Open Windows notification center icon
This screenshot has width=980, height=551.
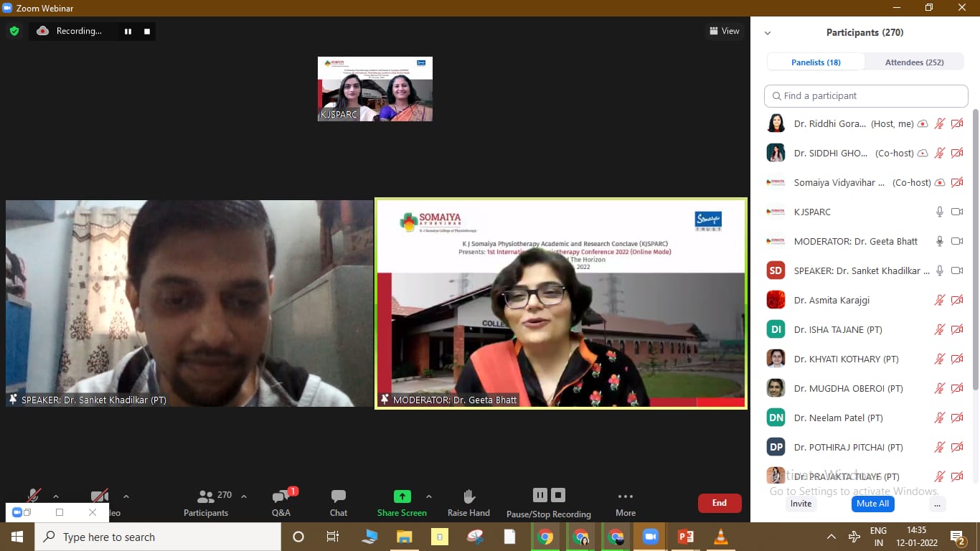(957, 537)
